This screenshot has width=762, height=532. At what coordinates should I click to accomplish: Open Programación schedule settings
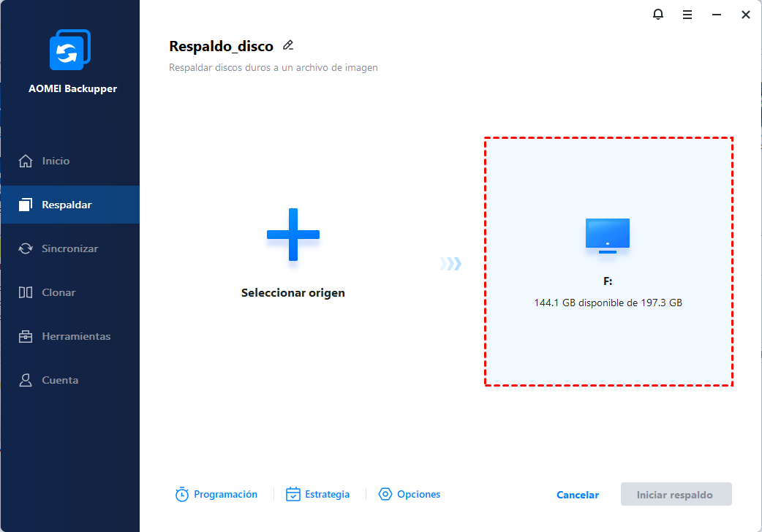tap(216, 495)
